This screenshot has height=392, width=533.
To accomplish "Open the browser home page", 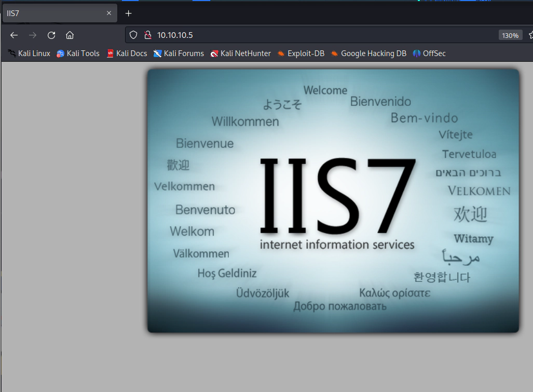I will point(70,35).
